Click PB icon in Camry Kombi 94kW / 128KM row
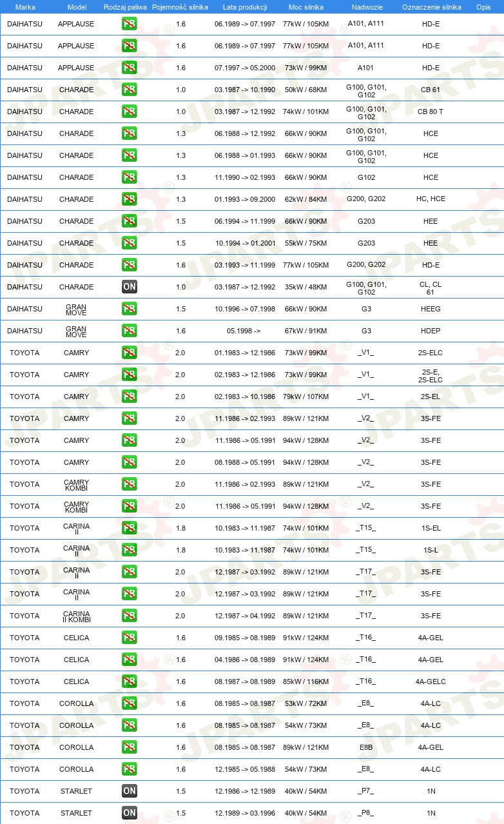Screen dimensions: 504x824 (129, 506)
